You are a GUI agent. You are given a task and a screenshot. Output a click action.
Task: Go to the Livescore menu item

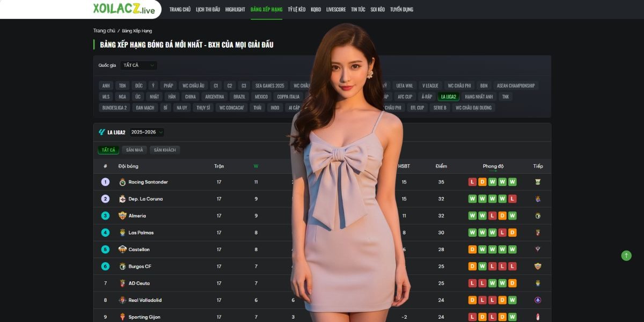[x=336, y=10]
